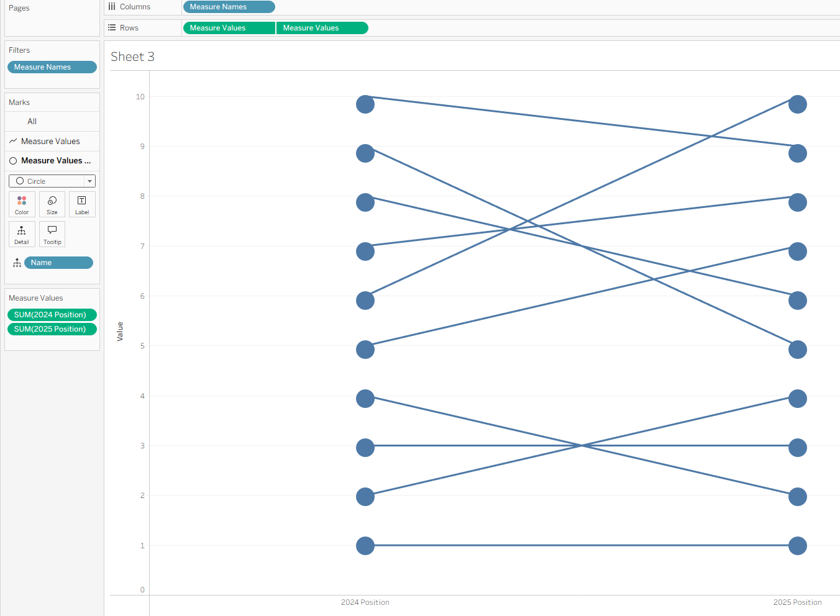Click the second Measure Values pill on Rows
The height and width of the screenshot is (616, 840).
coord(322,28)
